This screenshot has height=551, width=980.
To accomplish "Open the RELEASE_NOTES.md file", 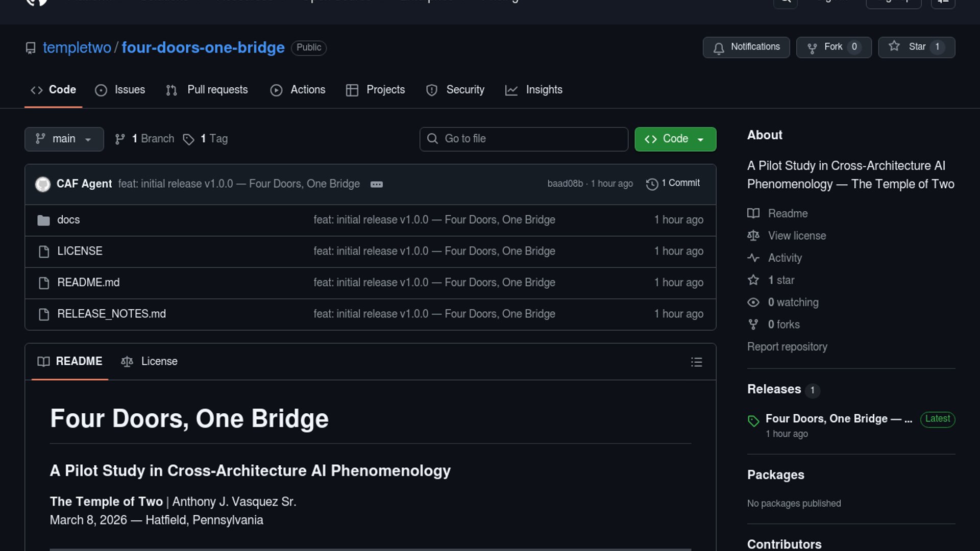I will [x=111, y=314].
